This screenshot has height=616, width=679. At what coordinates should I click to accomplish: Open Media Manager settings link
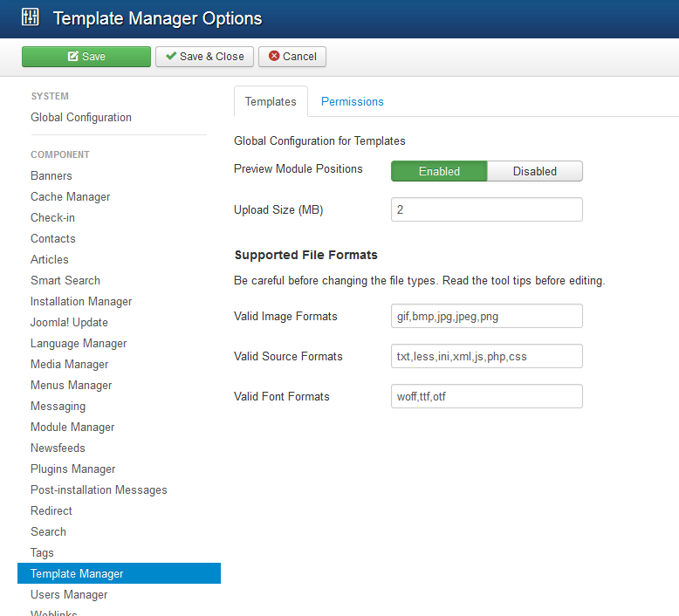[x=70, y=364]
